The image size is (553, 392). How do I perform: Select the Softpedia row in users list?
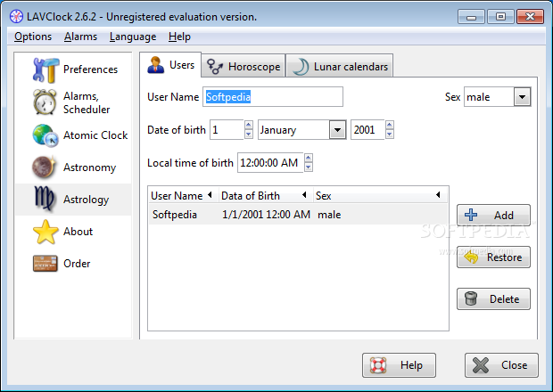(x=298, y=215)
